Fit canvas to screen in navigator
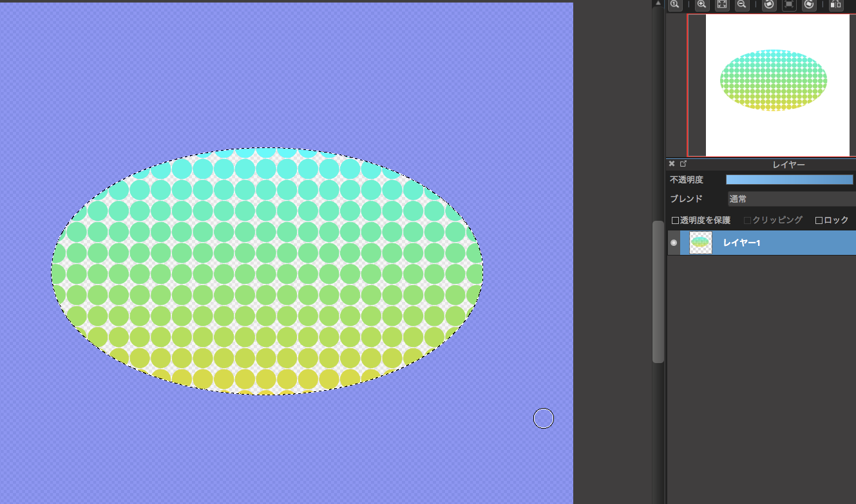The height and width of the screenshot is (504, 856). pos(722,5)
